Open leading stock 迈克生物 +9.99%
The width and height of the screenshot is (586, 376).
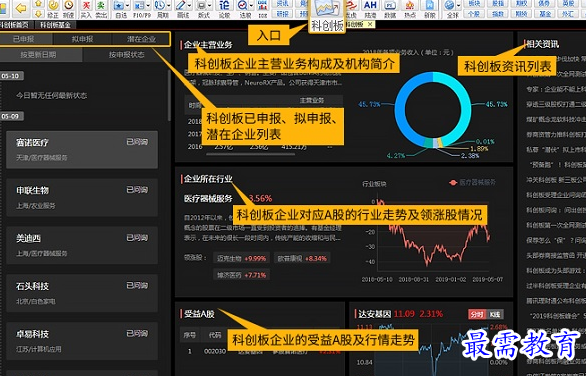[241, 258]
